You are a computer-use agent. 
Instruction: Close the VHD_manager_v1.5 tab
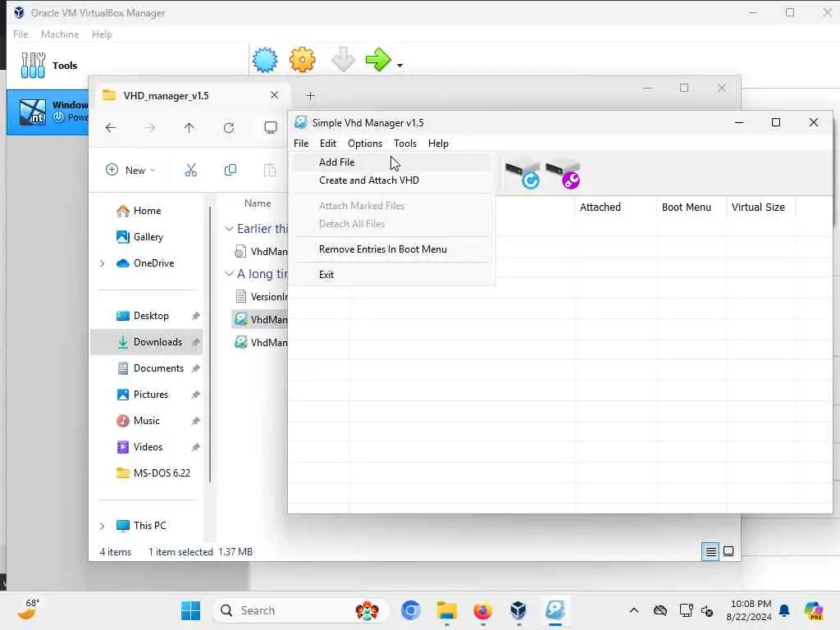click(x=274, y=95)
